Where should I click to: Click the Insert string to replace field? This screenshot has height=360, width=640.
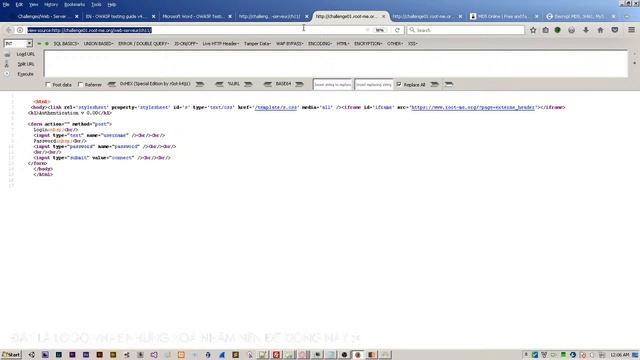click(x=333, y=84)
